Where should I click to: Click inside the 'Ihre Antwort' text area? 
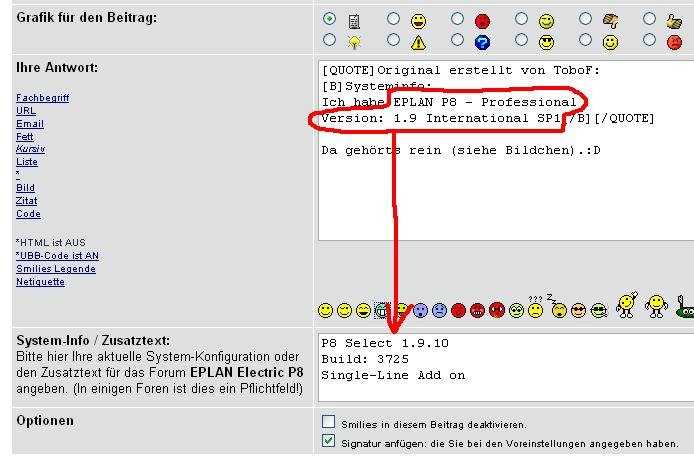[506, 151]
